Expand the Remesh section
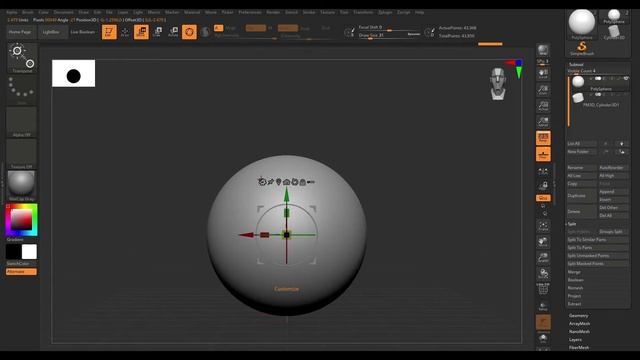 coord(575,288)
